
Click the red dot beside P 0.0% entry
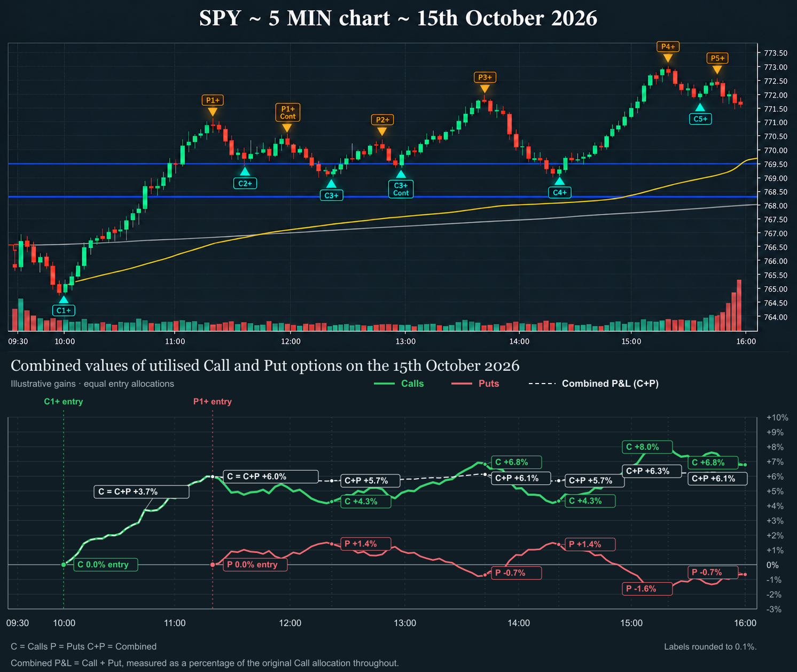point(213,565)
